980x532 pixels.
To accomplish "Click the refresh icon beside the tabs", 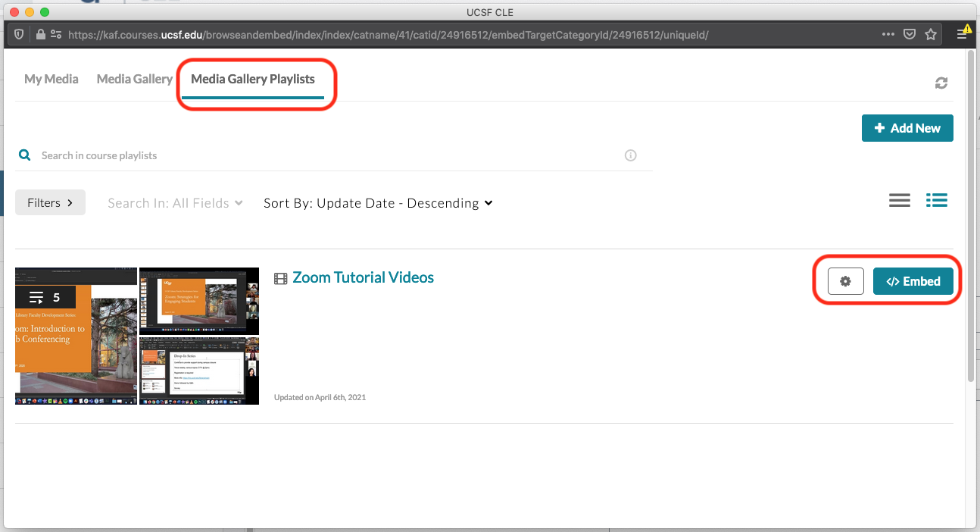I will [941, 83].
